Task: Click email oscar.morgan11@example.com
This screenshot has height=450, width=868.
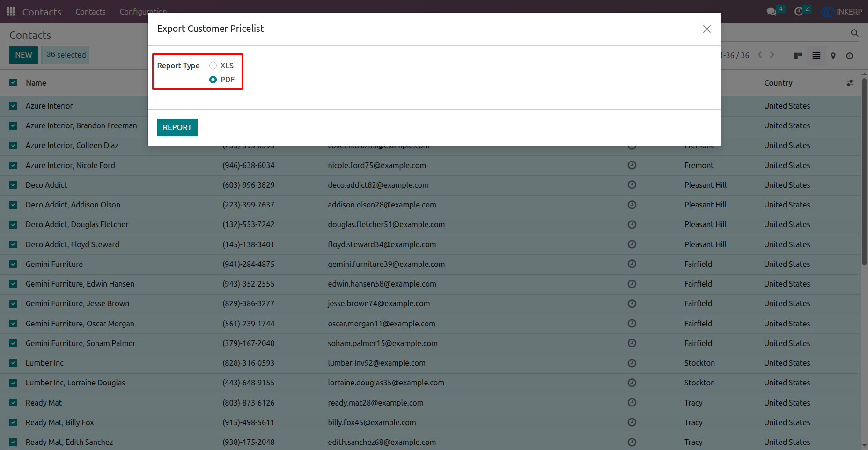Action: coord(382,324)
